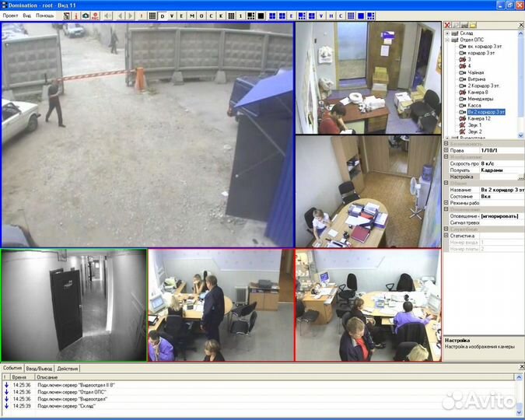Switch to the K view preset
The width and height of the screenshot is (525, 420).
coord(221,16)
